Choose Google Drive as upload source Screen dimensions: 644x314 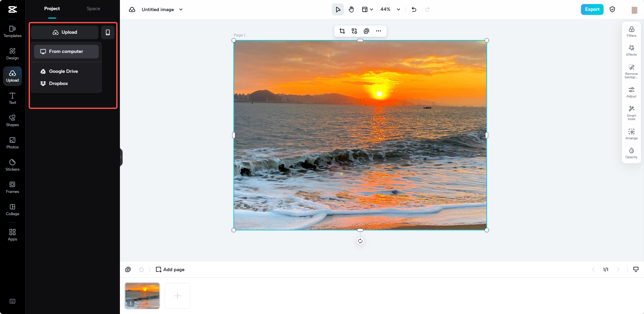click(63, 71)
